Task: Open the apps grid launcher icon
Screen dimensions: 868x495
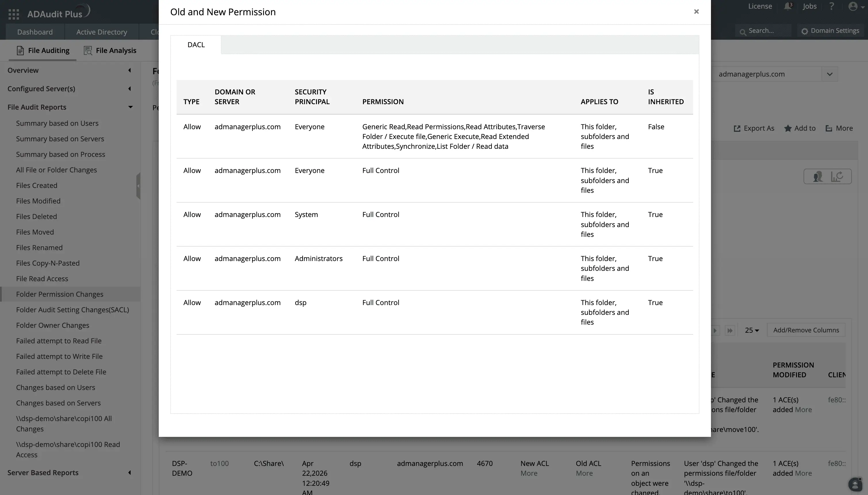Action: 14,14
